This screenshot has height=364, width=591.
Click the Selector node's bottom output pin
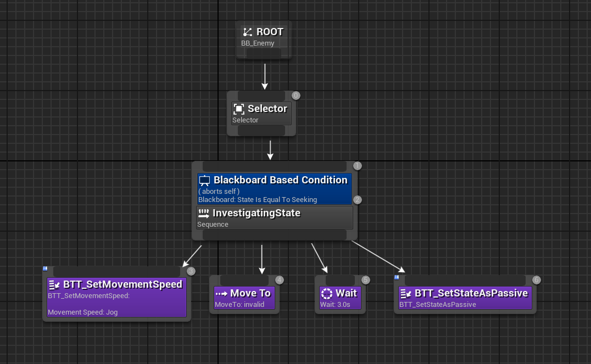pyautogui.click(x=261, y=130)
